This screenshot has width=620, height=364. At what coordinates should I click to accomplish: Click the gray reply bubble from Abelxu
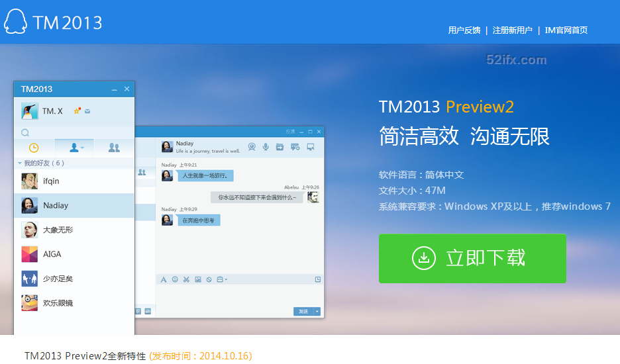pyautogui.click(x=256, y=197)
